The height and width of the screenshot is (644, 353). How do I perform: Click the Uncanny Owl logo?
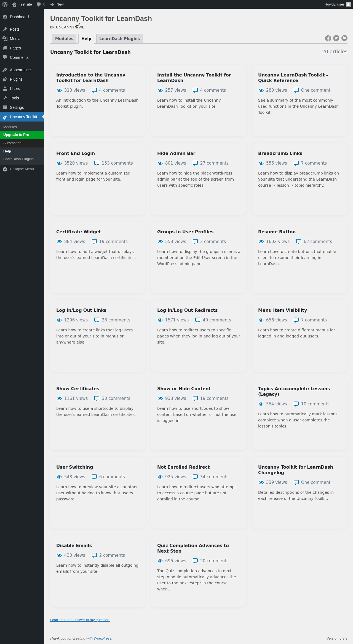[70, 27]
